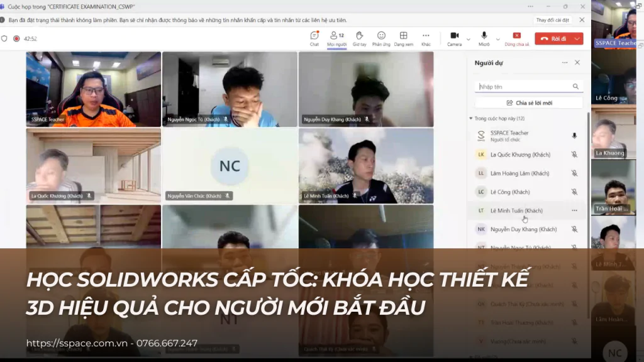Click the shield security icon
This screenshot has width=644, height=362.
click(4, 38)
